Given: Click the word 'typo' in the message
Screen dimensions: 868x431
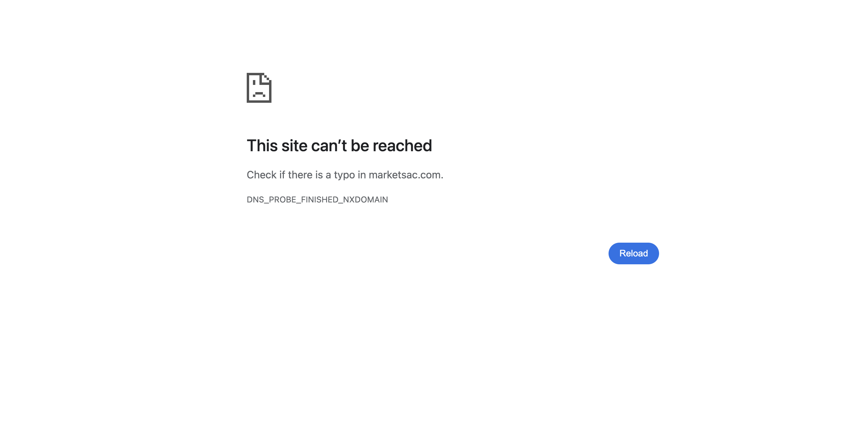Looking at the screenshot, I should click(x=344, y=175).
